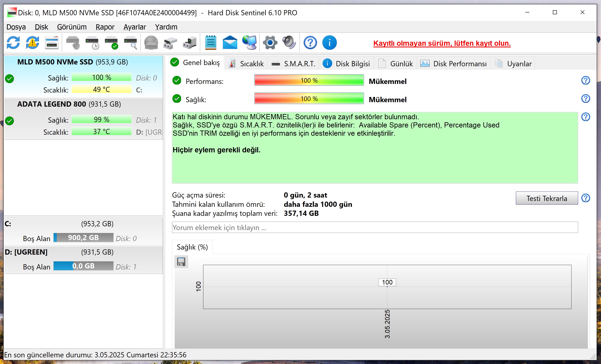Open the Ayarlar menu
Image resolution: width=601 pixels, height=364 pixels.
point(135,27)
